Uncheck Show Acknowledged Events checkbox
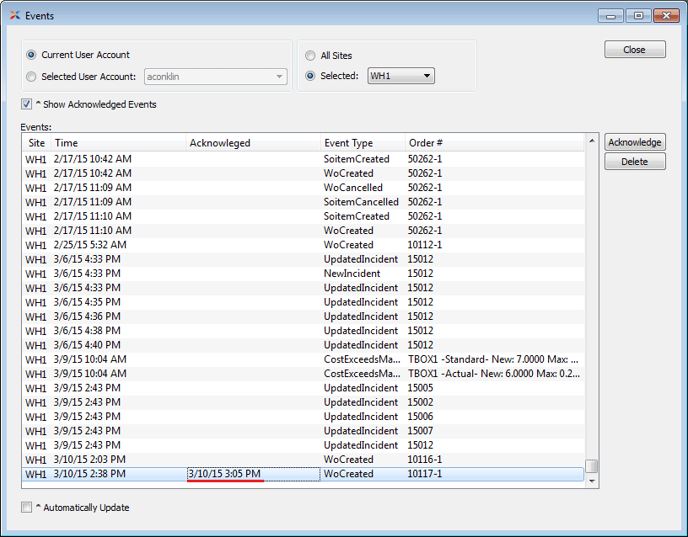This screenshot has height=537, width=688. [x=27, y=104]
